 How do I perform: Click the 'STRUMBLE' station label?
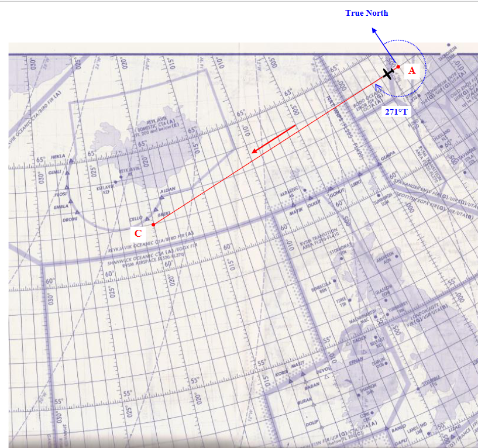[x=431, y=381]
